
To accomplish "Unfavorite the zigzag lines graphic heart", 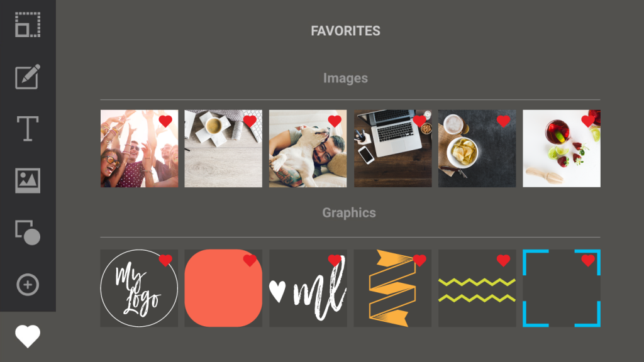I will 504,260.
